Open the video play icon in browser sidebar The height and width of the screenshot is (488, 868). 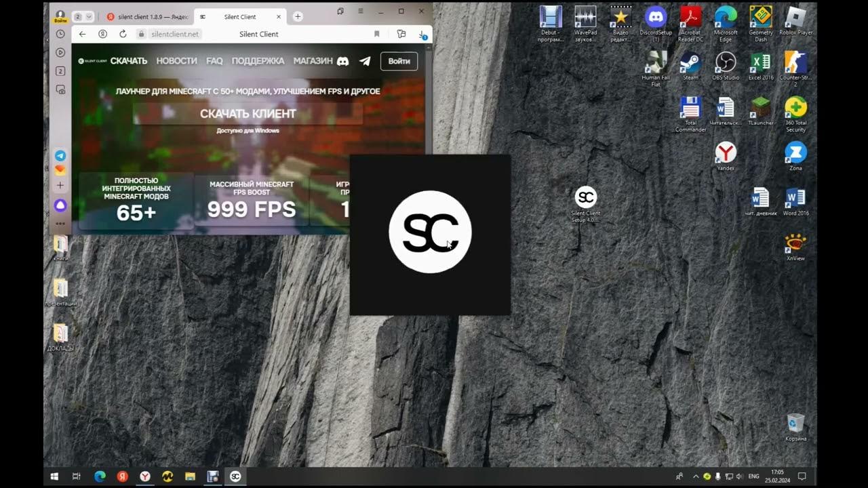tap(60, 52)
